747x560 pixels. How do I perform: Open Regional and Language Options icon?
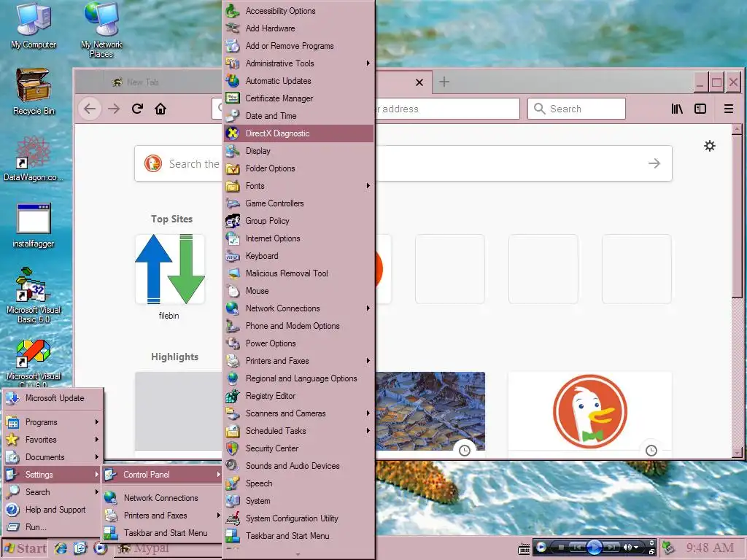(233, 378)
